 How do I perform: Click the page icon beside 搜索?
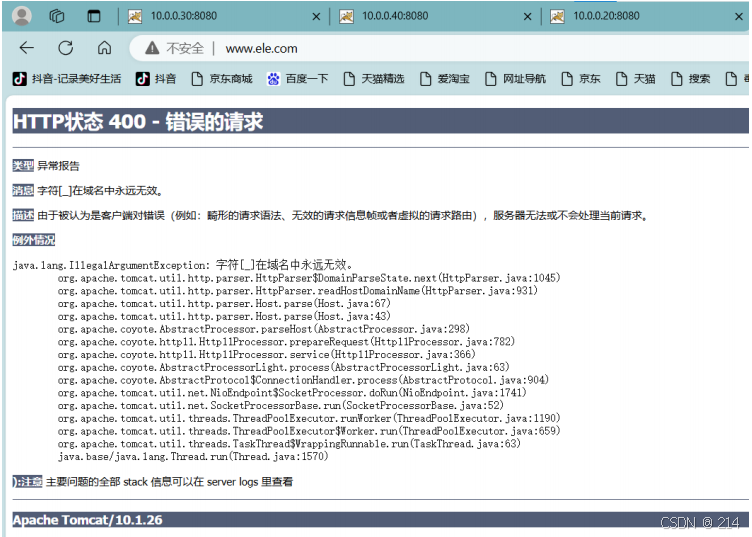coord(676,79)
